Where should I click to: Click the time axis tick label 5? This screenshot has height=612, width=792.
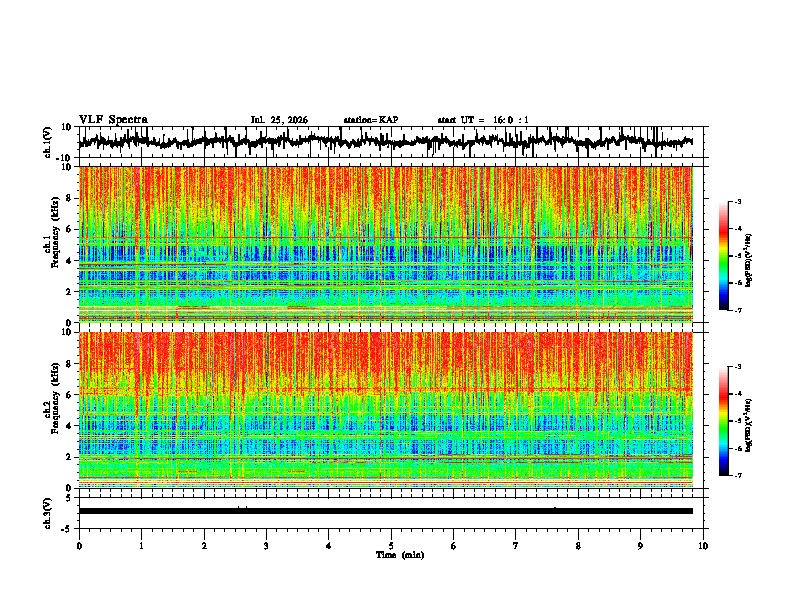(x=391, y=546)
